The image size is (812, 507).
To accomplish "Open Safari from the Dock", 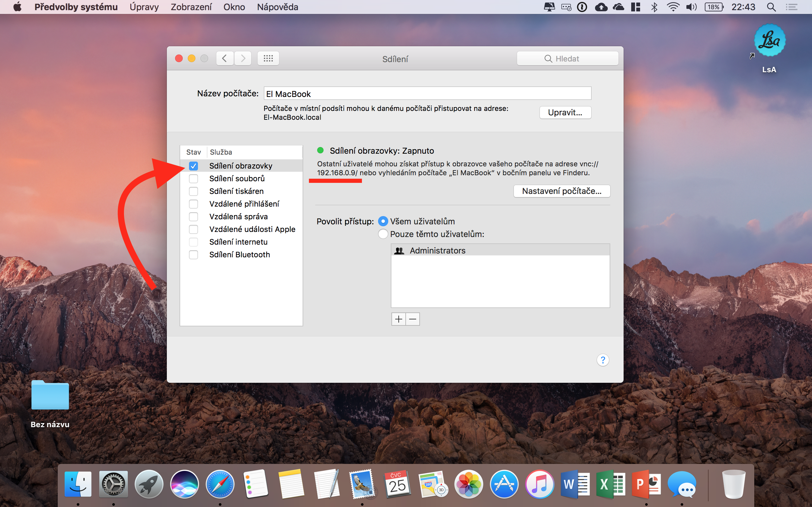I will pyautogui.click(x=220, y=484).
